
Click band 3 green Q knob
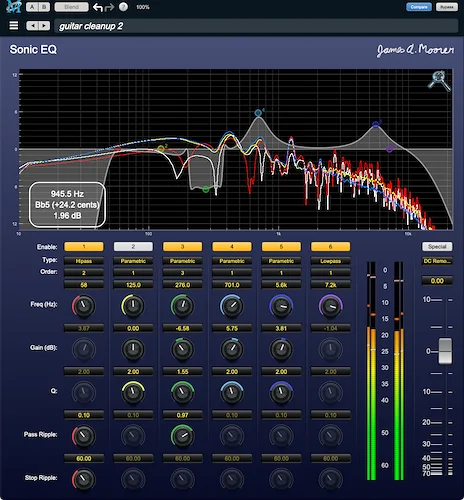coord(182,393)
